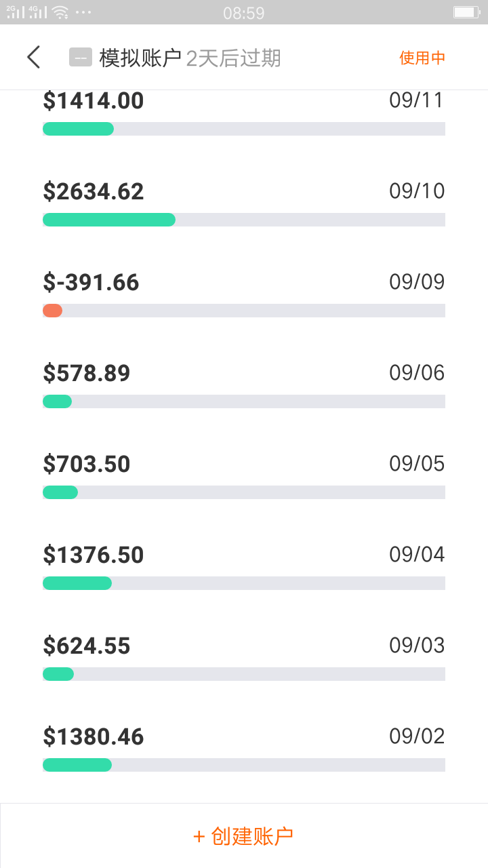This screenshot has height=868, width=488.
Task: Click the red loss bar for 09/09
Action: pos(53,311)
